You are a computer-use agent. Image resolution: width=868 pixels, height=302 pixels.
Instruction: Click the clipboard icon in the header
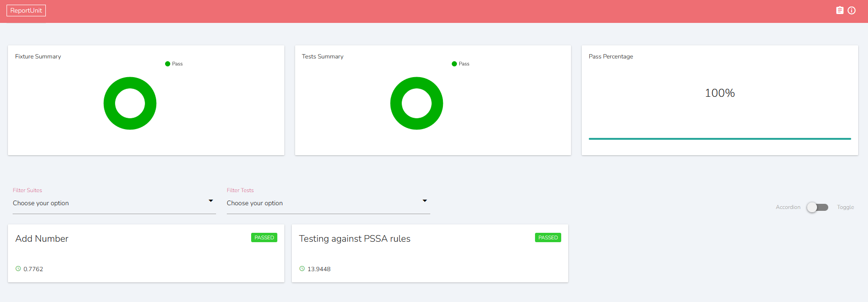(x=839, y=10)
